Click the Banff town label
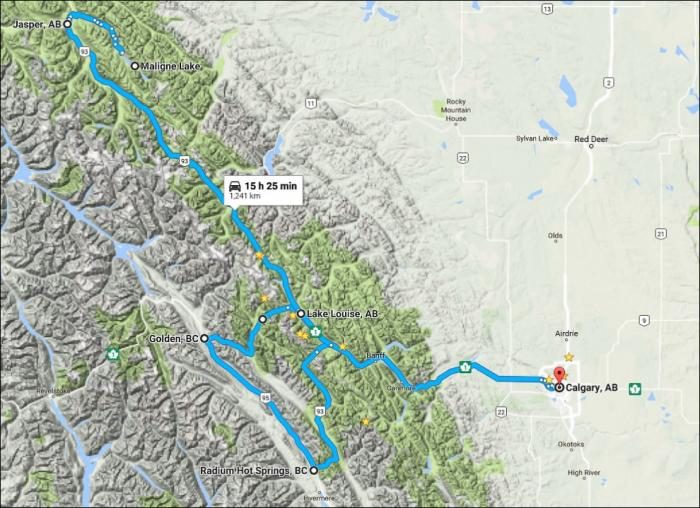 click(375, 355)
